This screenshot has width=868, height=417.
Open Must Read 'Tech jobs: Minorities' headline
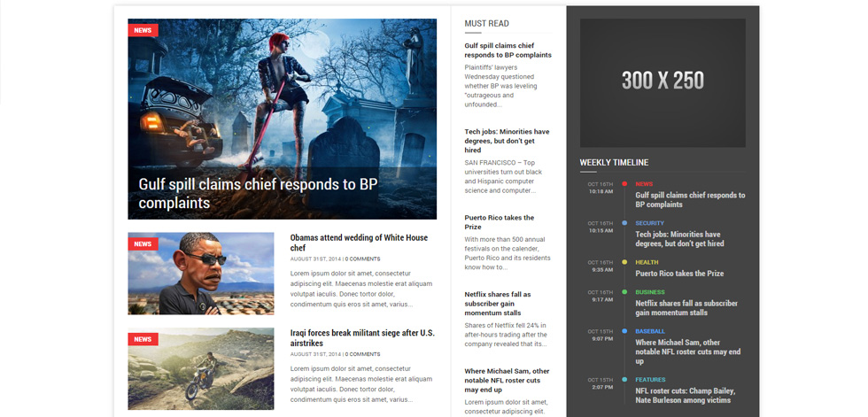(507, 141)
